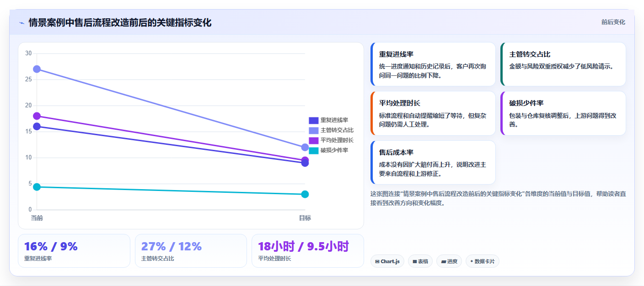Open the 平均处理时长 description card
The image size is (644, 286).
tap(433, 113)
